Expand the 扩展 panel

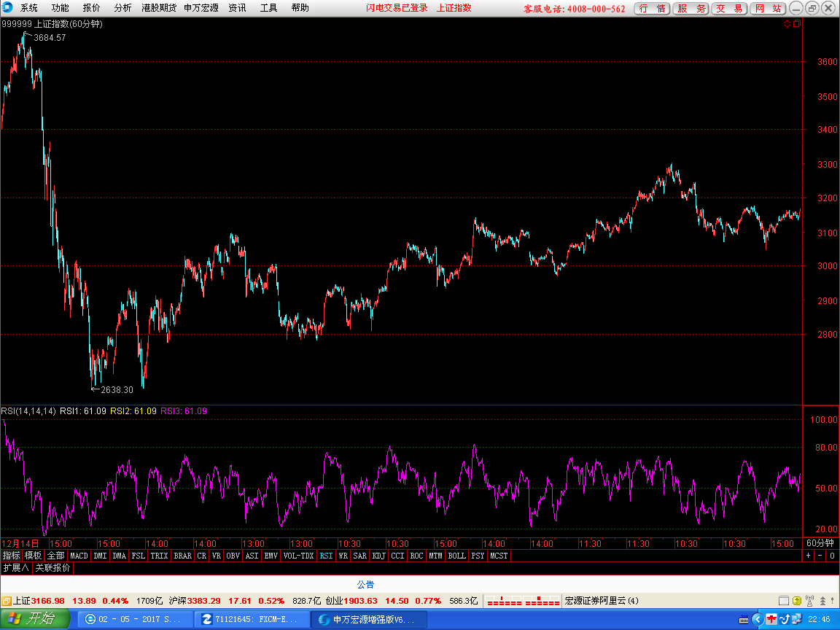16,567
